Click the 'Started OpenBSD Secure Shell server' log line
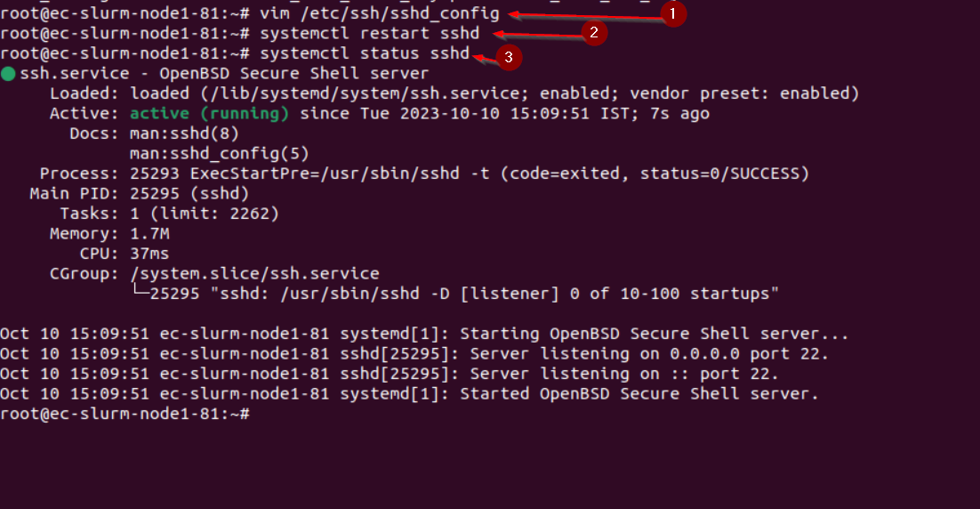980x509 pixels. click(x=409, y=393)
